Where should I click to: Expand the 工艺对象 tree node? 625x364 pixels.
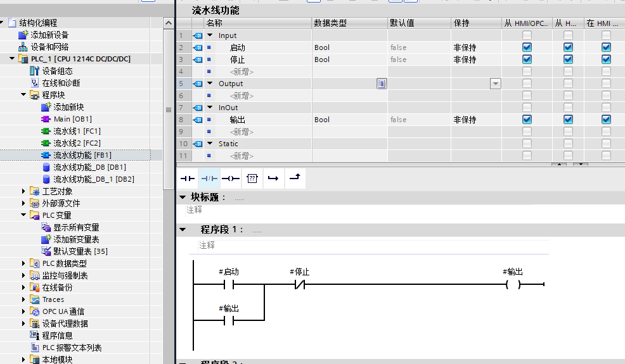click(24, 191)
